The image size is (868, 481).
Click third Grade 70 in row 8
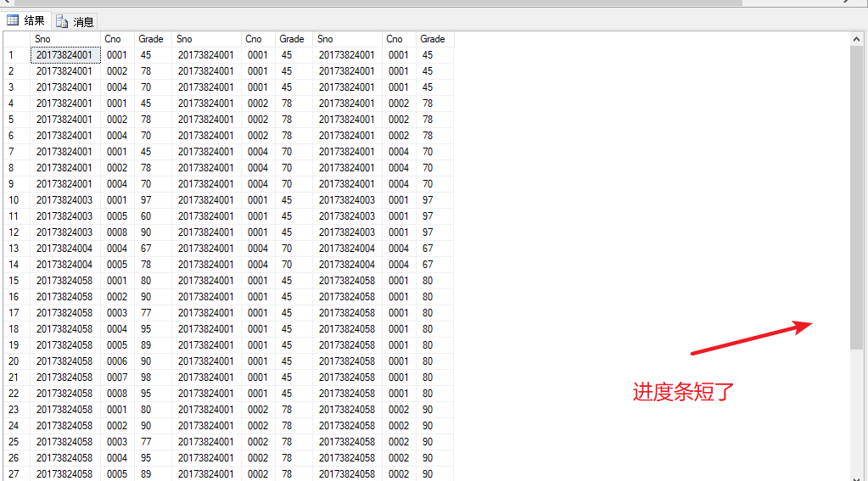435,167
